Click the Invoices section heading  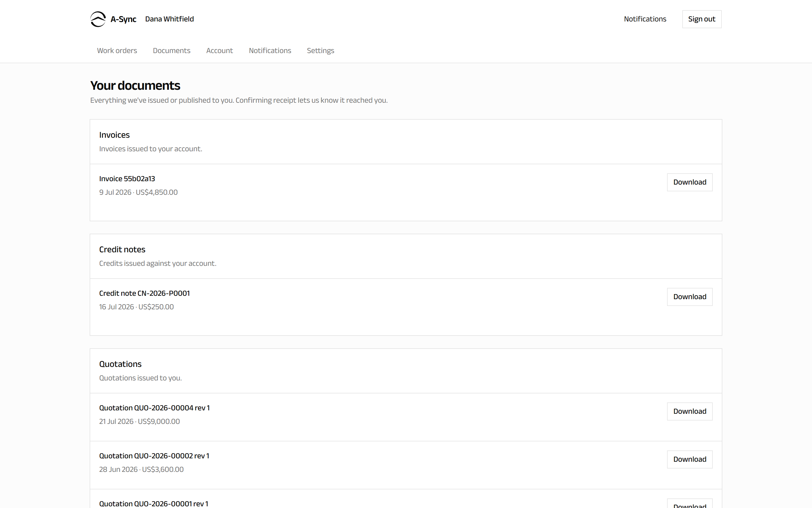[x=114, y=135]
